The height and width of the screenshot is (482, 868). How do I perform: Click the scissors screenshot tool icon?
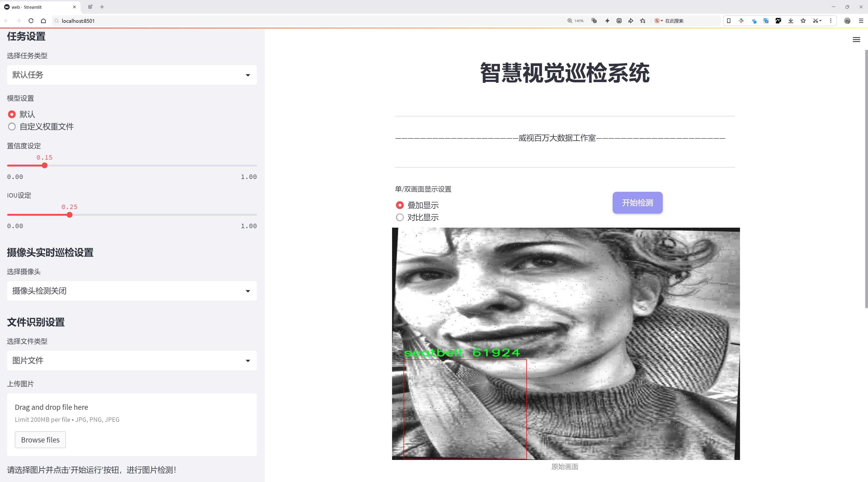(815, 21)
